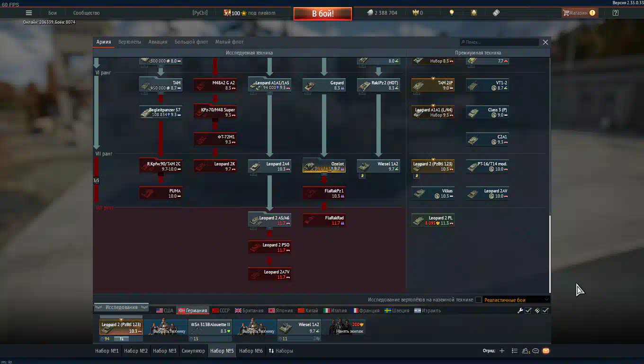
Task: Select the SA 313B Alouette II crew slot
Action: click(x=210, y=328)
